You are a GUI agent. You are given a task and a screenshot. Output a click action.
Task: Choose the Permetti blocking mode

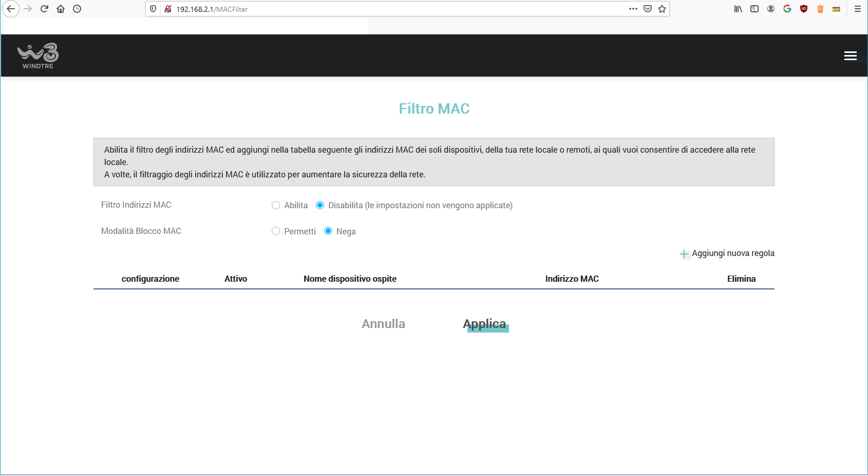pyautogui.click(x=276, y=231)
